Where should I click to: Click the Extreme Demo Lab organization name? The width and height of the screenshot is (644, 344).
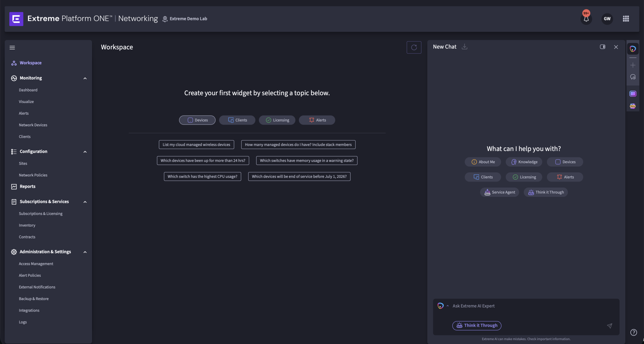tap(188, 19)
